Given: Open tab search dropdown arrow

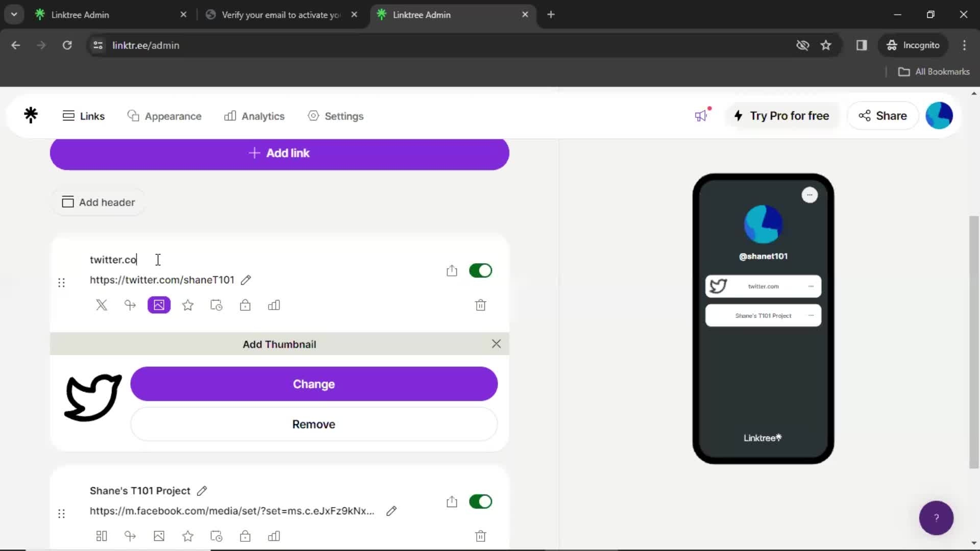Looking at the screenshot, I should click(x=14, y=15).
